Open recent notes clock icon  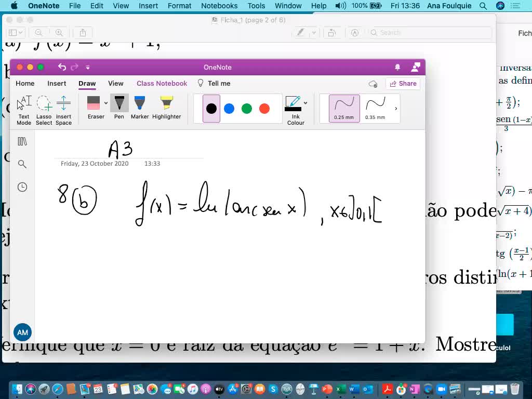click(22, 187)
